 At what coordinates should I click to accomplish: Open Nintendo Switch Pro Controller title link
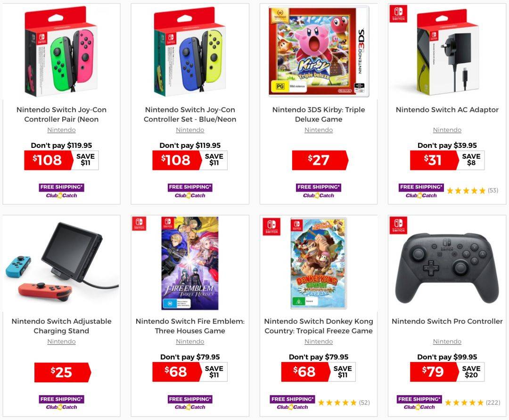(x=447, y=321)
